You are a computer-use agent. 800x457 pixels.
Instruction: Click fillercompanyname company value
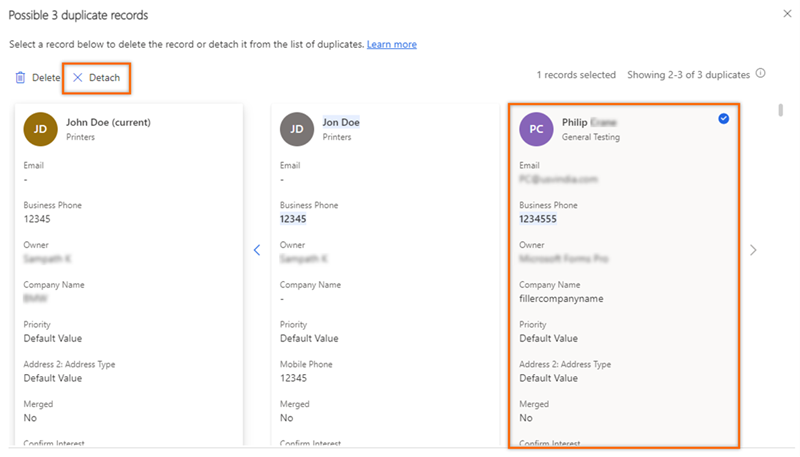pyautogui.click(x=561, y=298)
